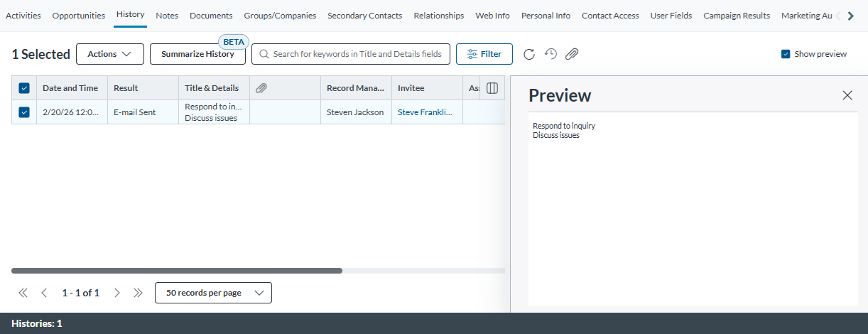Sort by the Result column header
Image resolution: width=868 pixels, height=334 pixels.
click(143, 88)
